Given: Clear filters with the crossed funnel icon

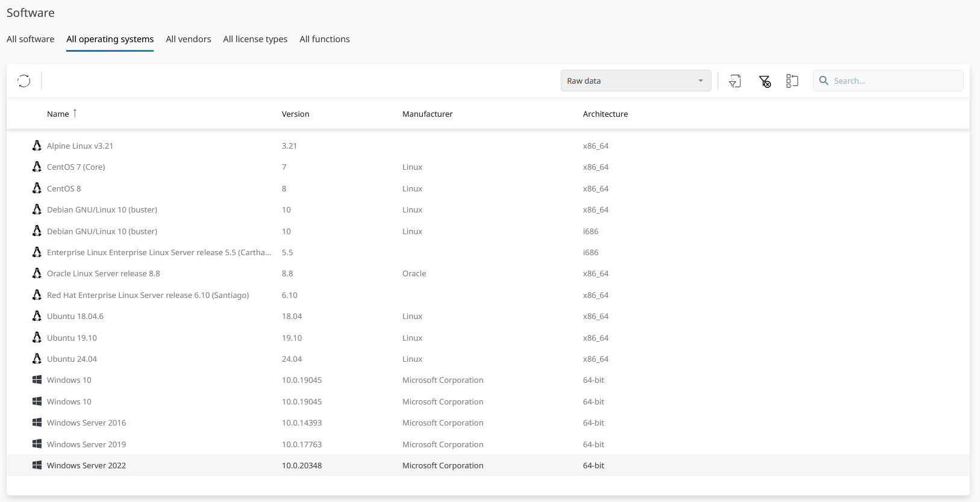Looking at the screenshot, I should [x=765, y=81].
